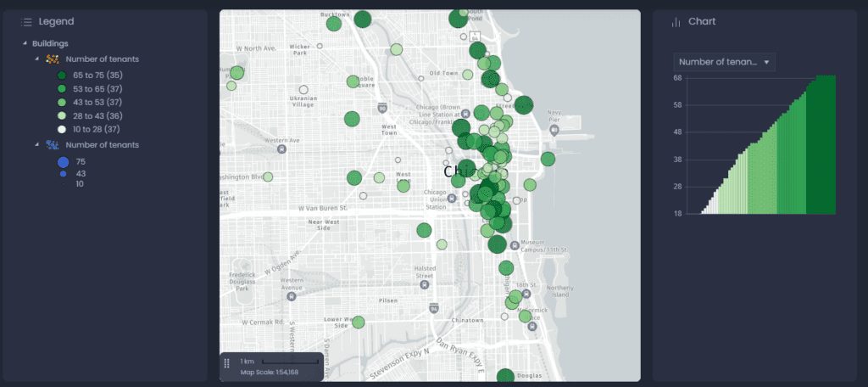The image size is (868, 387).
Task: Click the I-90 highway shield
Action: (x=382, y=107)
